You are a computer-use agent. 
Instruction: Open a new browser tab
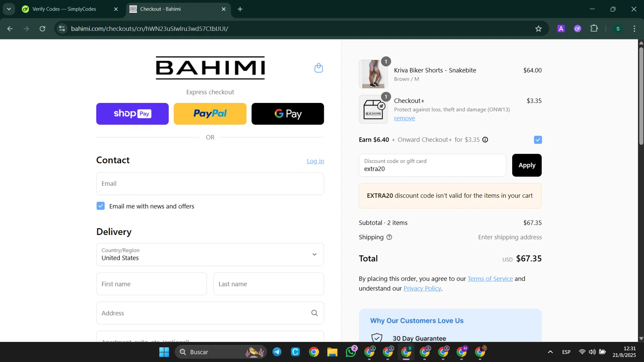pyautogui.click(x=240, y=9)
